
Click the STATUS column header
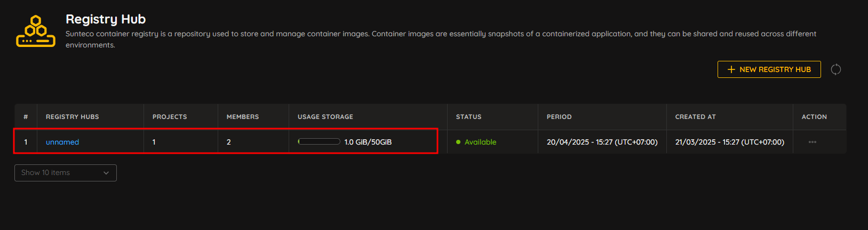tap(469, 117)
